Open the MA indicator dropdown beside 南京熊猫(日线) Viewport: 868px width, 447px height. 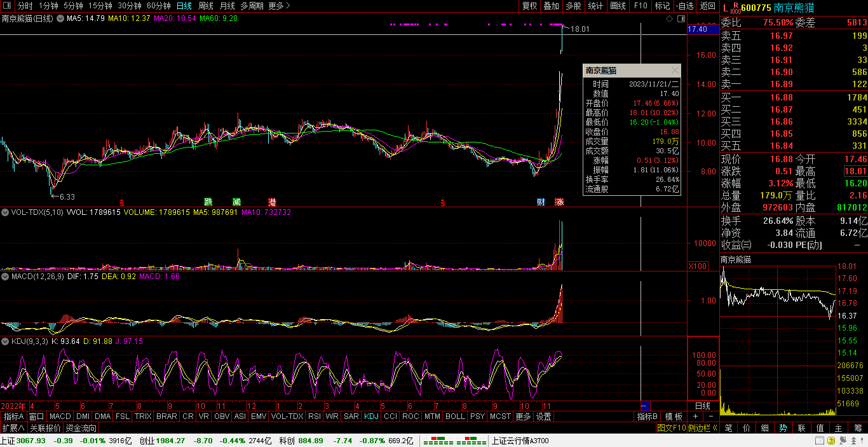[60, 18]
